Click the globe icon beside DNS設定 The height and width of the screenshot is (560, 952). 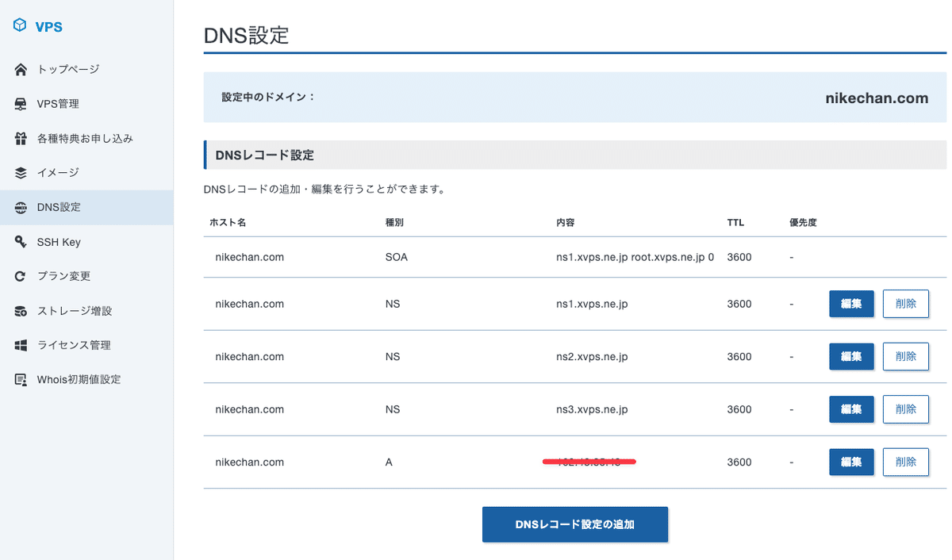(21, 208)
